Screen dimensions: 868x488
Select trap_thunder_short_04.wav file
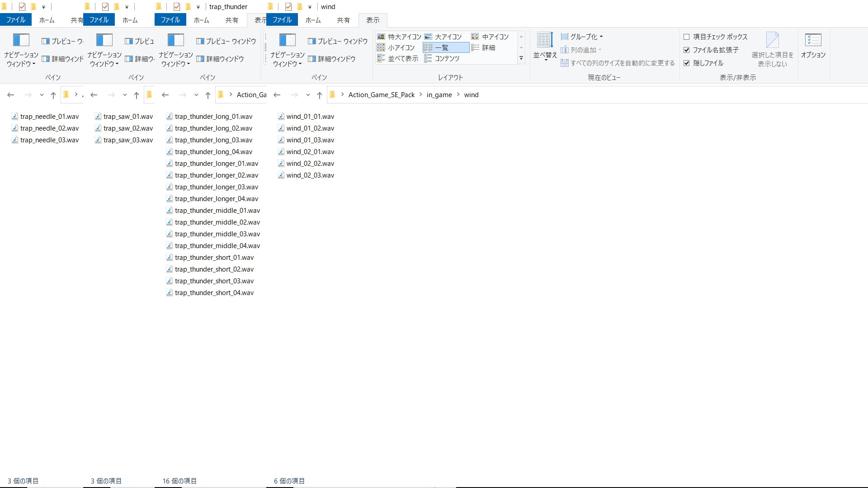click(210, 293)
